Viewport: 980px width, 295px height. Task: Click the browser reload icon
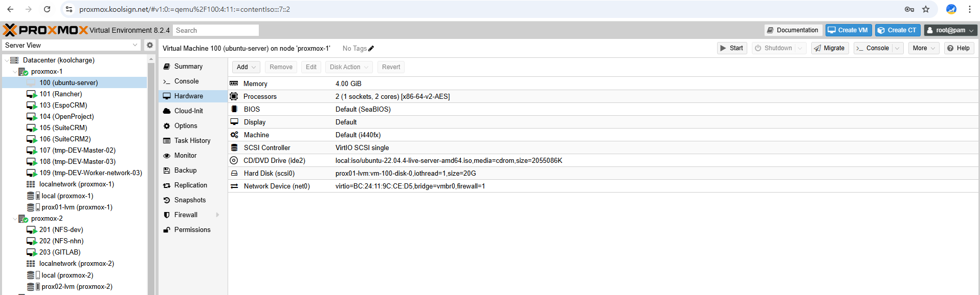click(47, 9)
